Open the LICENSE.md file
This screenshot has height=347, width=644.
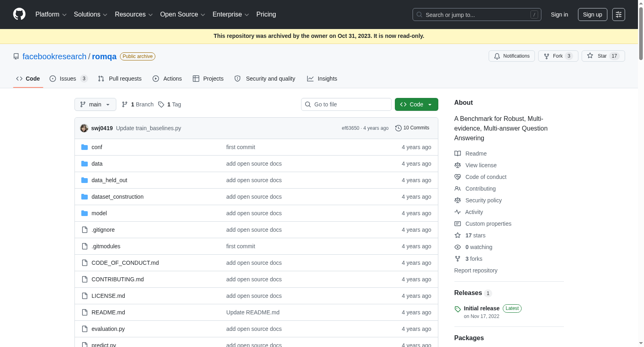[108, 296]
